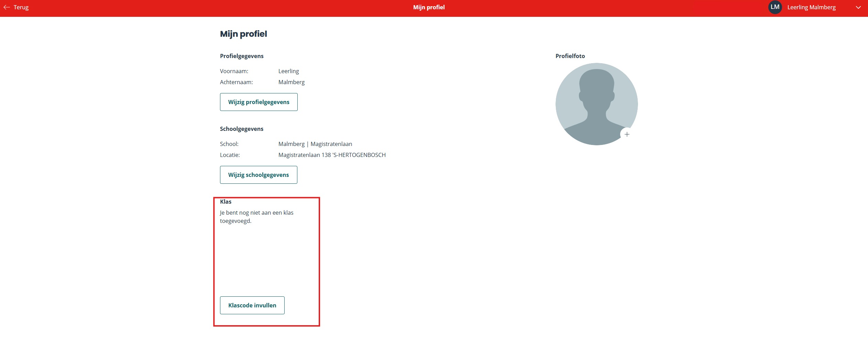868x351 pixels.
Task: Open the LM avatar badge in the header
Action: (x=775, y=7)
